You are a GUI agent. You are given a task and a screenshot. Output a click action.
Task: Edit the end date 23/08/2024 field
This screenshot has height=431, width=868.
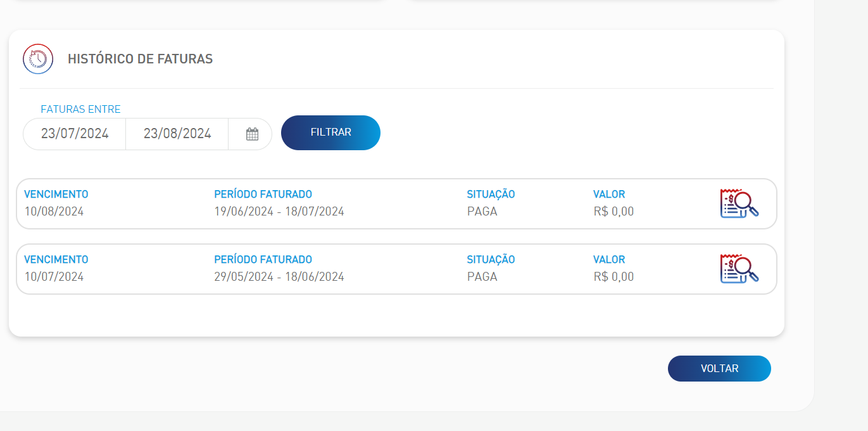(177, 134)
